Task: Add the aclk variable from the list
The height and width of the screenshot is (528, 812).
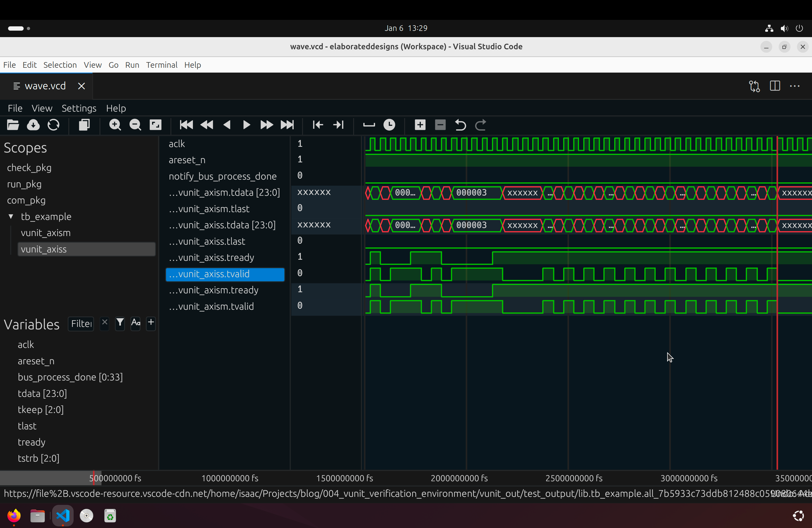Action: 26,345
